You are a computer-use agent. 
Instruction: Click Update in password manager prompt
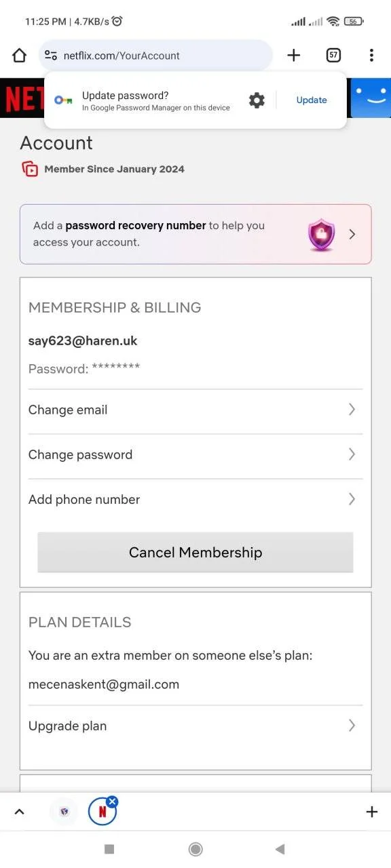pyautogui.click(x=312, y=100)
